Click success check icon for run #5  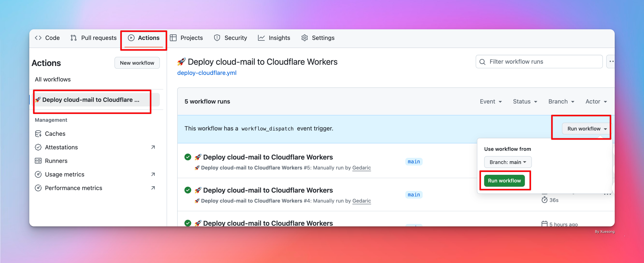pos(188,157)
